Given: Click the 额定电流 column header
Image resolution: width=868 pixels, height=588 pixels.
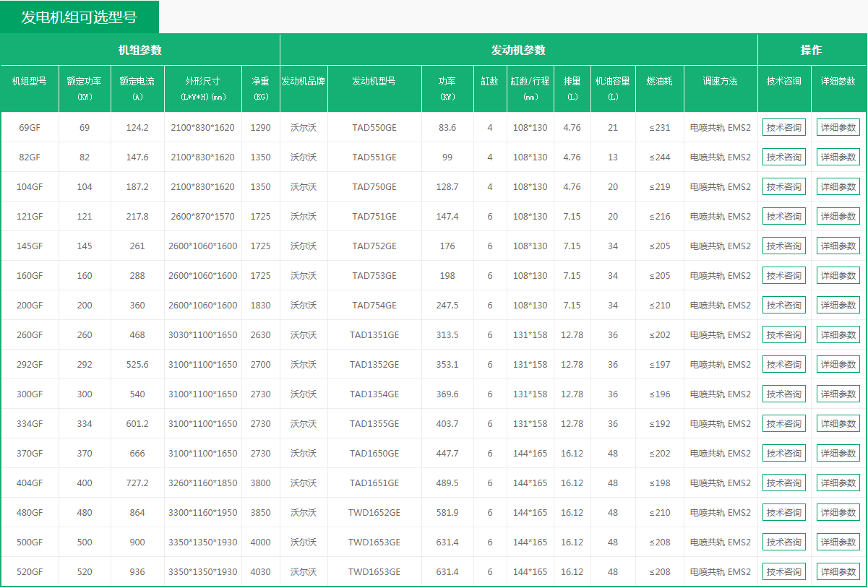Looking at the screenshot, I should (137, 88).
